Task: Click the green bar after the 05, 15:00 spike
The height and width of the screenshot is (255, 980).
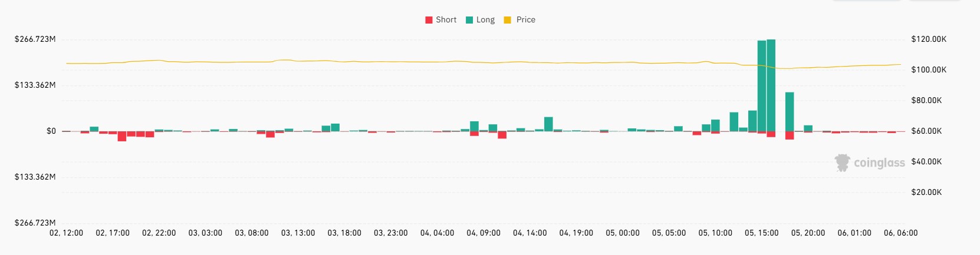Action: tap(790, 111)
